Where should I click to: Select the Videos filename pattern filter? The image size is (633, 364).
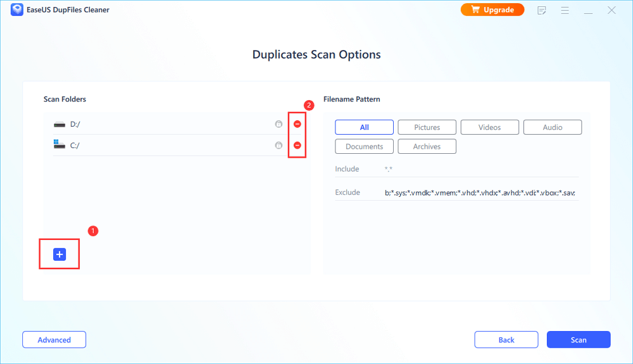click(490, 127)
